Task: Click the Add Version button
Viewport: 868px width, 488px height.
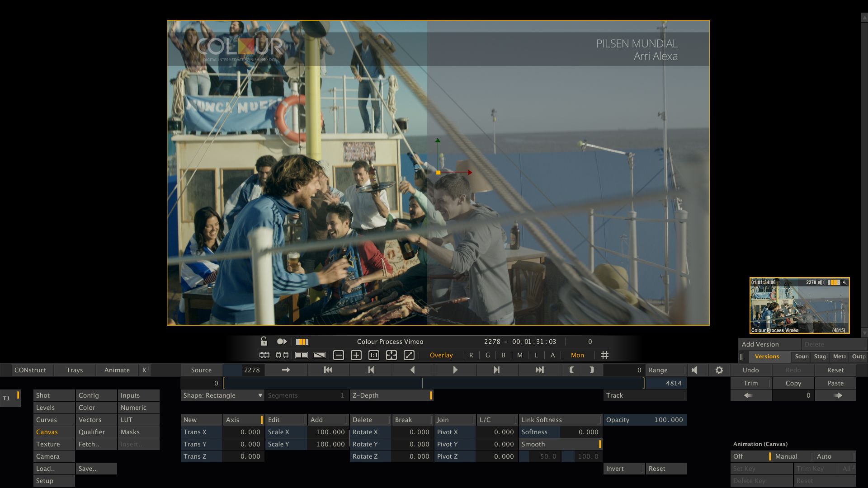Action: tap(769, 344)
